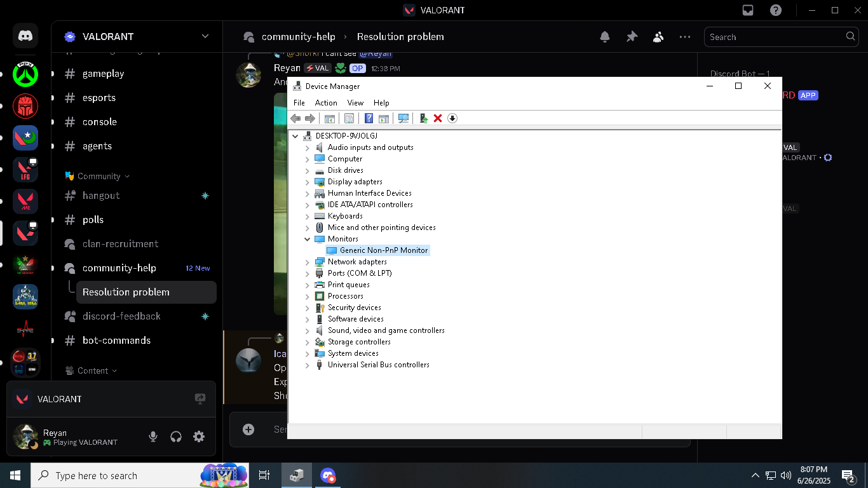868x488 pixels.
Task: Click the red X Uninstall device icon
Action: click(438, 118)
